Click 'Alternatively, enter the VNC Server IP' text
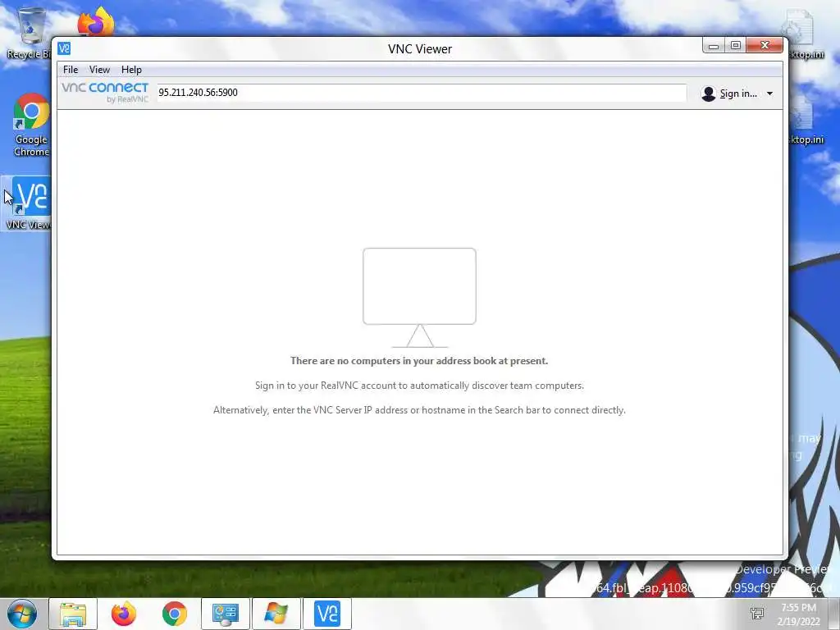 [x=419, y=410]
